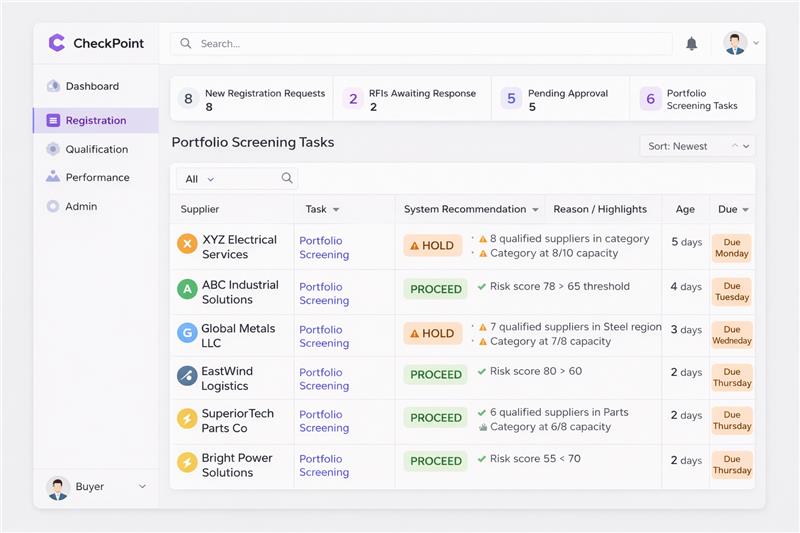The height and width of the screenshot is (533, 800).
Task: Open the Sort: Newest dropdown
Action: 697,146
